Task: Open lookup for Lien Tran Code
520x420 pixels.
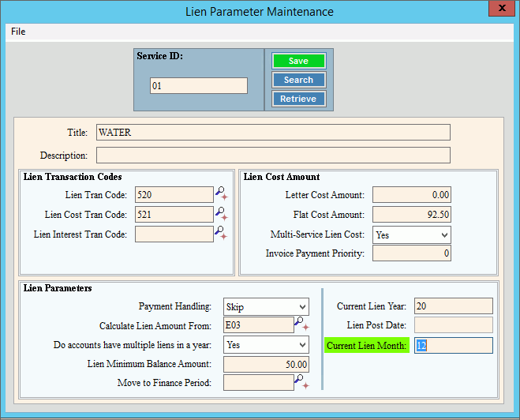Action: coord(222,193)
